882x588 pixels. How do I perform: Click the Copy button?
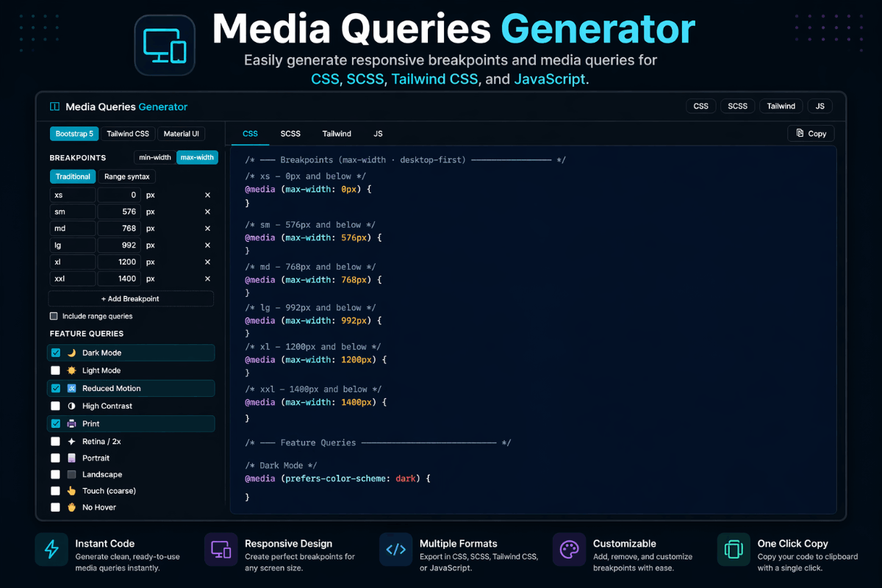click(x=811, y=133)
